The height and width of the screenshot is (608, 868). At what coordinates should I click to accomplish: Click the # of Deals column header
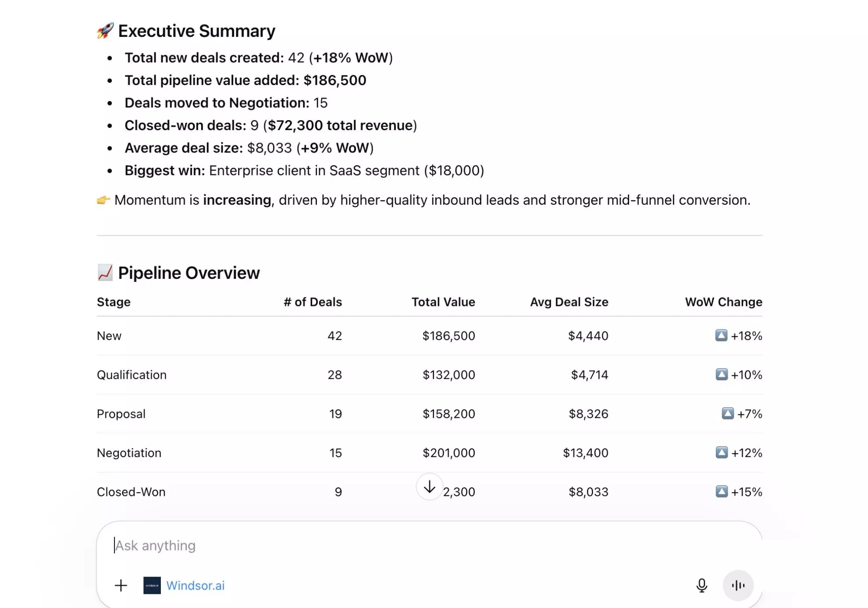click(313, 302)
